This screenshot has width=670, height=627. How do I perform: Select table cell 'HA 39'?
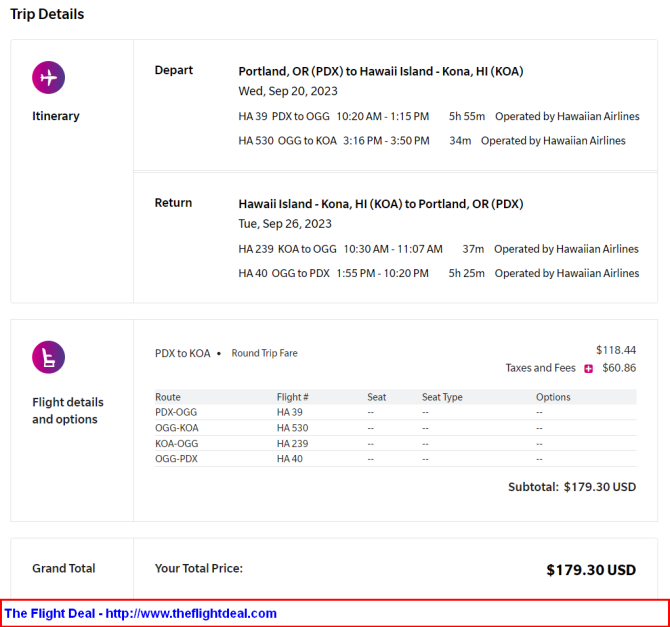click(290, 412)
